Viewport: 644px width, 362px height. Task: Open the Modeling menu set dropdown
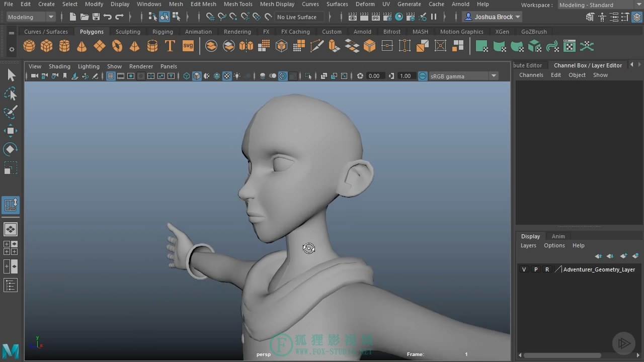pos(31,17)
